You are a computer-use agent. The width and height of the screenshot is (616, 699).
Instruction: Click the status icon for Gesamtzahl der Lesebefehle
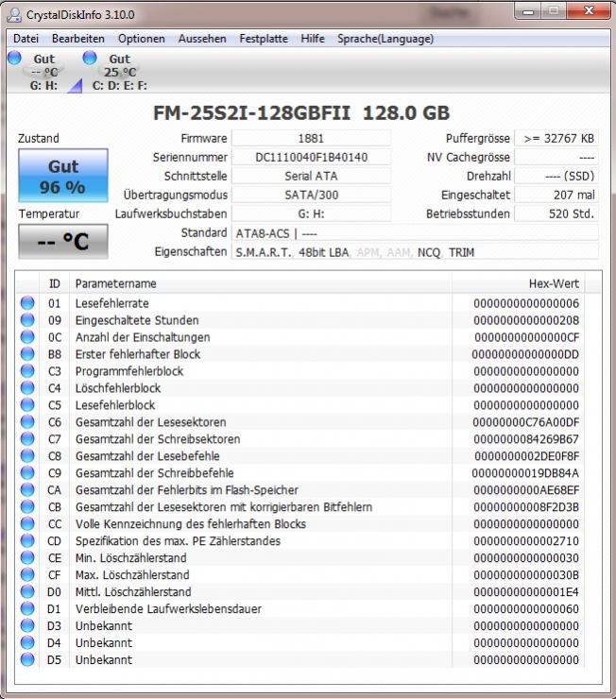pyautogui.click(x=27, y=455)
